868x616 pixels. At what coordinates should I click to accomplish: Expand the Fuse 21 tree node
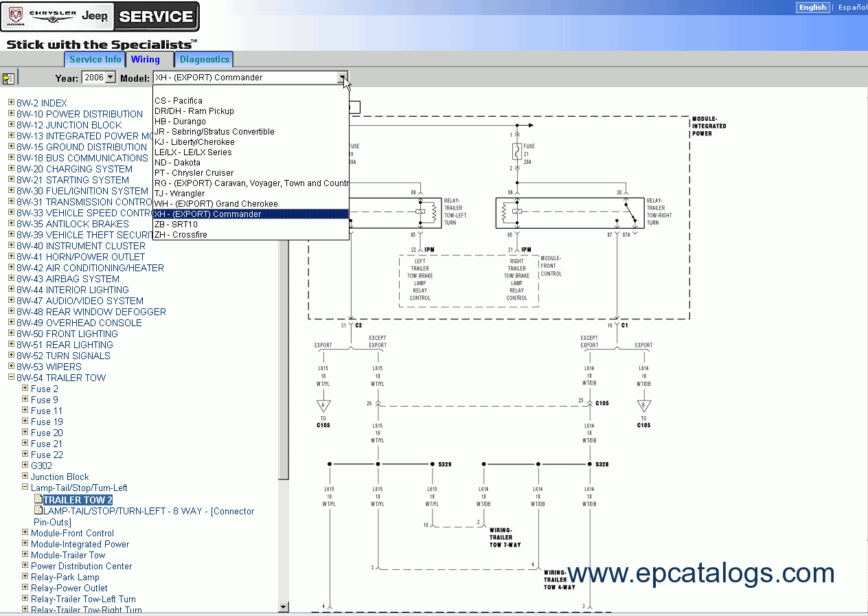coord(25,444)
